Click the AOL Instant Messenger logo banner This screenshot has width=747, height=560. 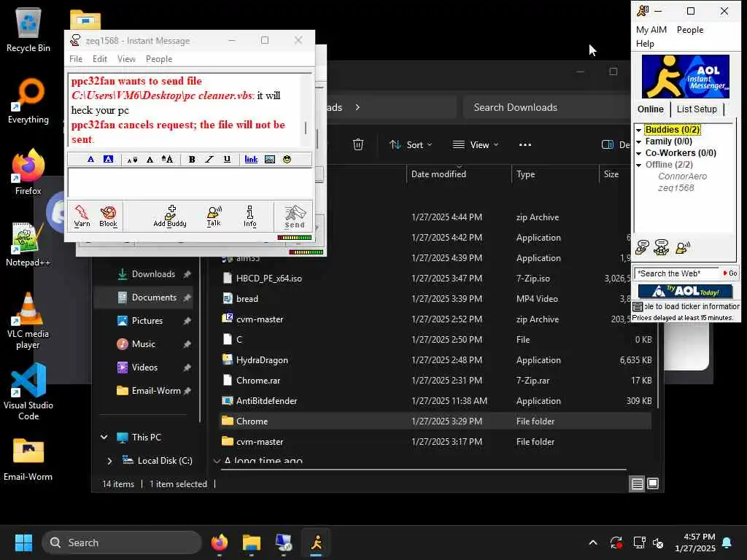pos(685,76)
